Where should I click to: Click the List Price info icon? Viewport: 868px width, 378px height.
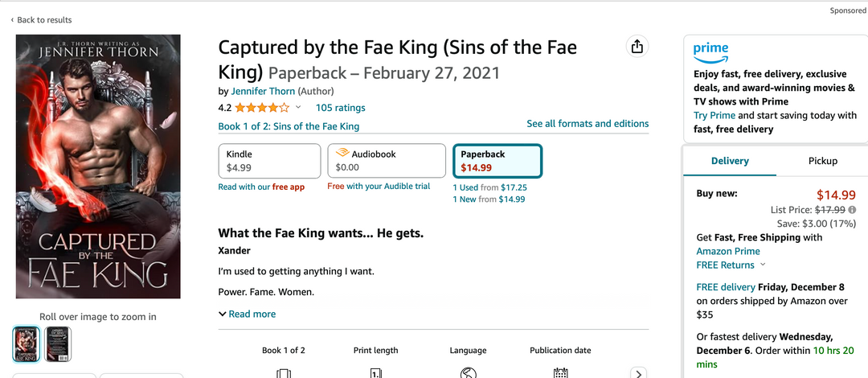[x=852, y=210]
